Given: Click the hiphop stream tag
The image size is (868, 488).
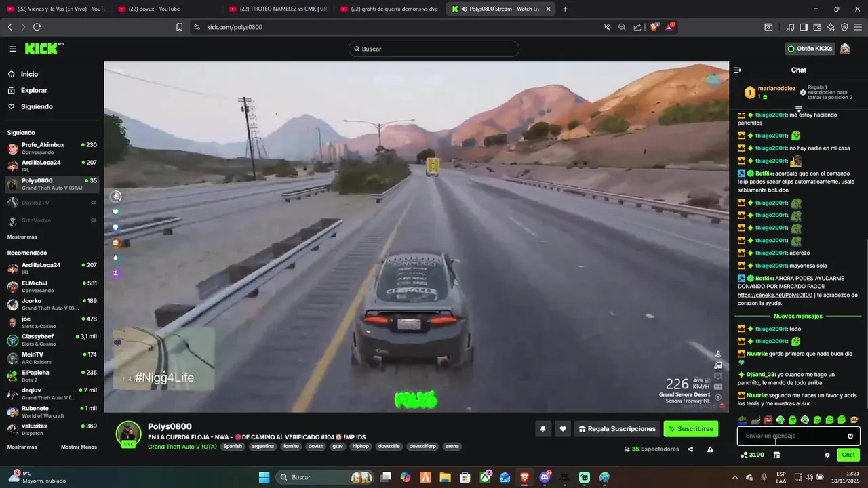Looking at the screenshot, I should 360,447.
